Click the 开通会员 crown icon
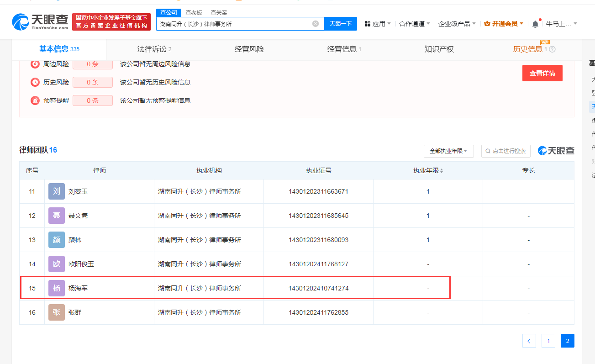This screenshot has width=595, height=364. click(x=487, y=24)
